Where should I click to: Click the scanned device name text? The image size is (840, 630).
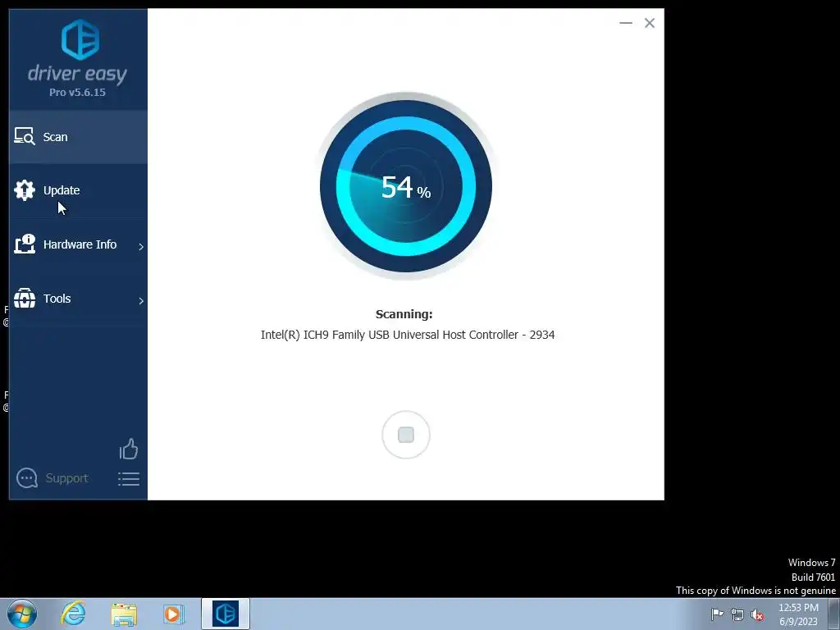(x=408, y=335)
